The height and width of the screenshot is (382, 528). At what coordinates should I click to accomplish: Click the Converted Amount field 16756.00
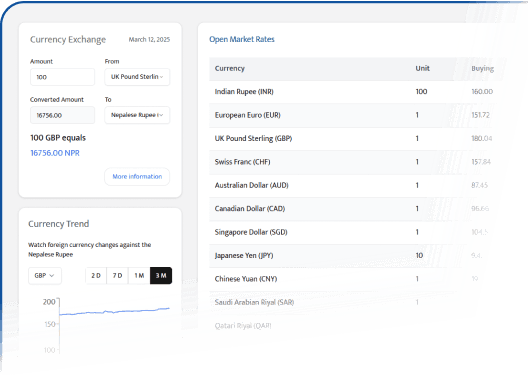click(62, 115)
